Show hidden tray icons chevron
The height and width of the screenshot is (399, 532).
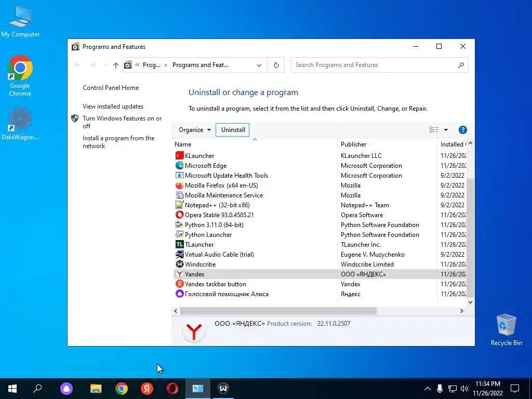(428, 389)
